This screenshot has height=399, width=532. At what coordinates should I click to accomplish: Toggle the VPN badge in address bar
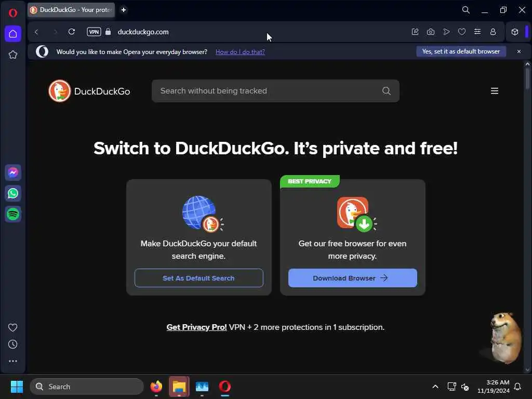coord(94,32)
